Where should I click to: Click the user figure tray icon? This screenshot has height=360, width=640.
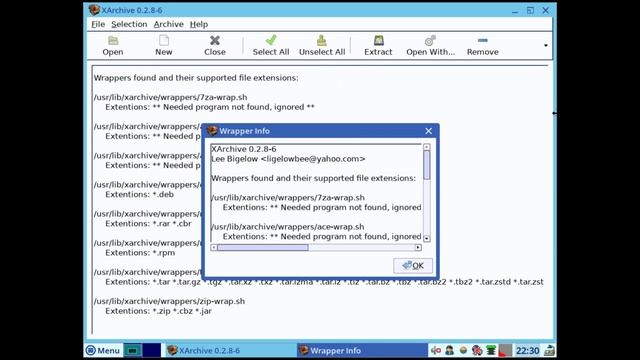(449, 350)
